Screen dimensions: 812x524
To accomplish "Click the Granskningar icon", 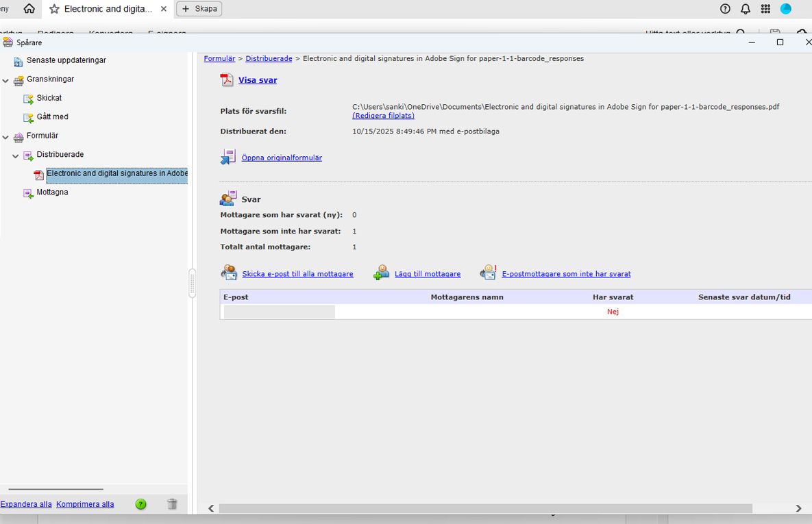I will pos(19,81).
